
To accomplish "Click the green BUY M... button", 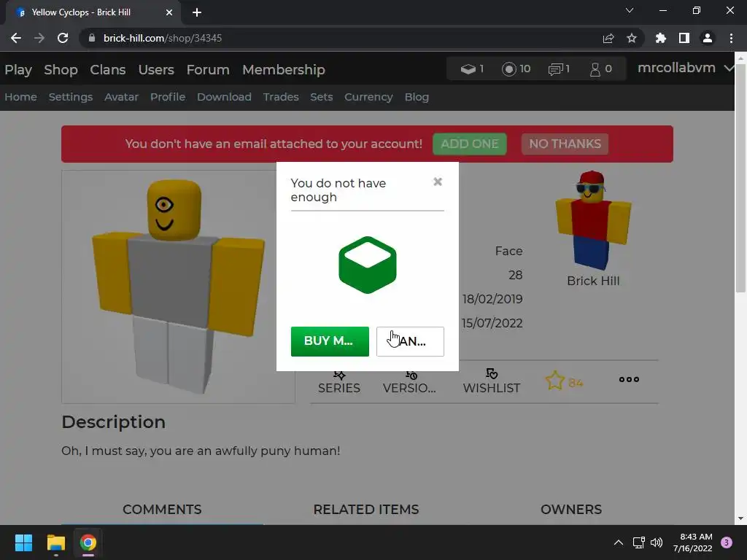I will (330, 341).
